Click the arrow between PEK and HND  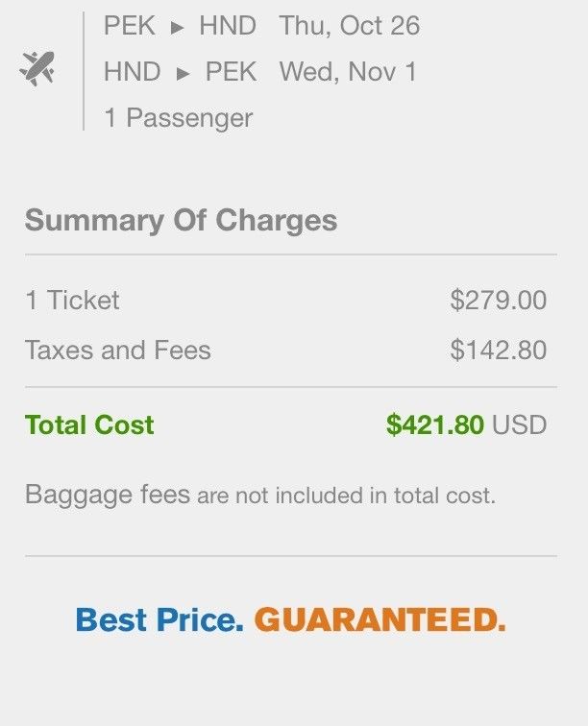coord(176,27)
